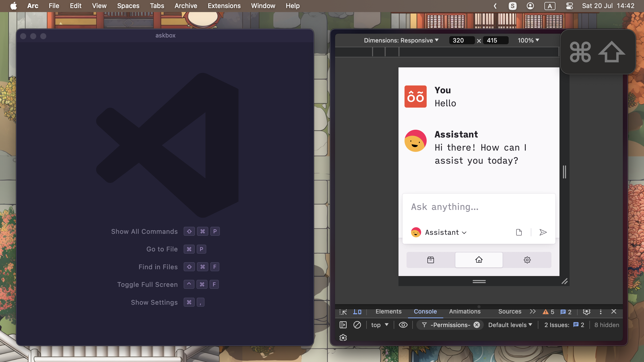Image resolution: width=644 pixels, height=362 pixels.
Task: Open Control Center icon in menu bar
Action: click(x=570, y=6)
